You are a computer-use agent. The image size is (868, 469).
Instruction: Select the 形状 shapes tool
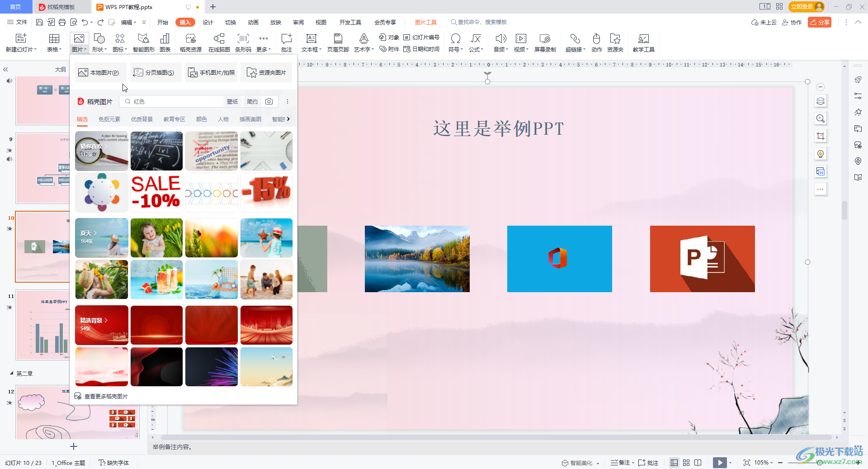coord(99,43)
